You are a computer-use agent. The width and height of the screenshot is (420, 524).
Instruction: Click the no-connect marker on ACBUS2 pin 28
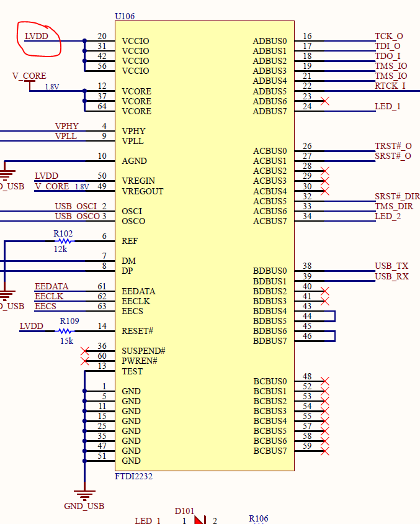(325, 171)
